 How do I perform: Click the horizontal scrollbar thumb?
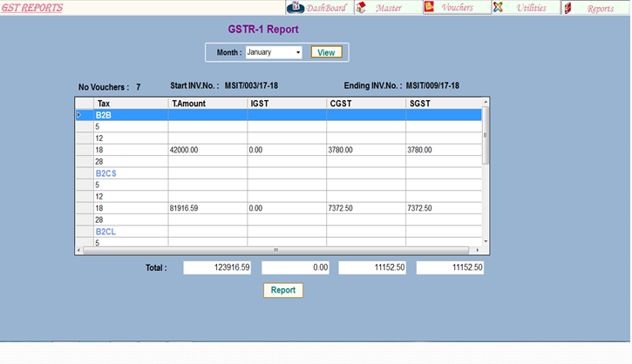[x=275, y=250]
